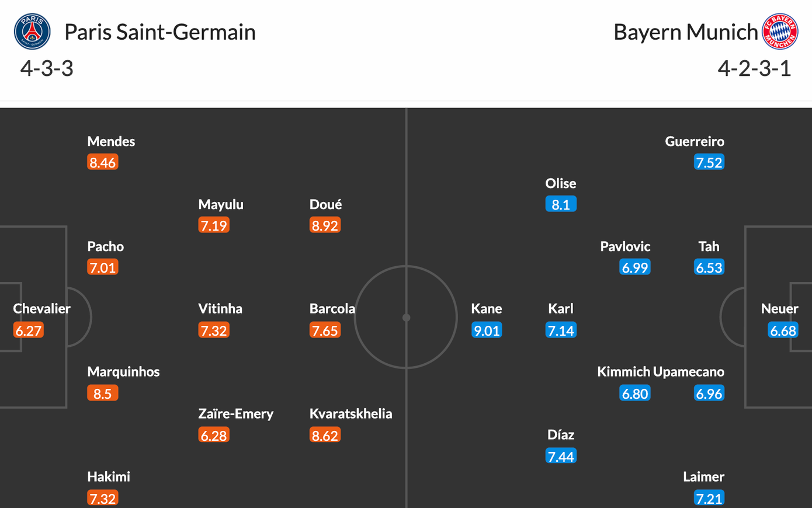Click Mendes's 8.46 rating badge
This screenshot has width=812, height=508.
click(103, 162)
